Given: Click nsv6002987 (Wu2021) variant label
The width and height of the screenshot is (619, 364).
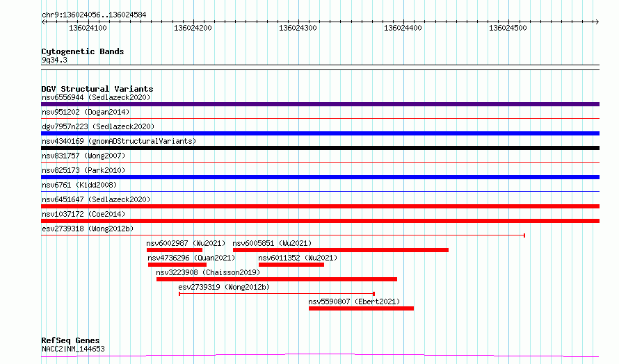Looking at the screenshot, I should click(186, 243).
